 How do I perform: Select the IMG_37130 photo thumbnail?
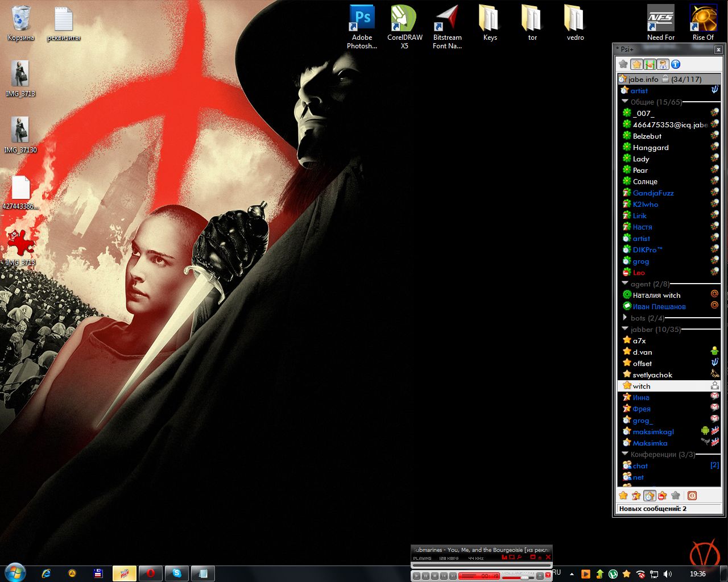point(20,135)
